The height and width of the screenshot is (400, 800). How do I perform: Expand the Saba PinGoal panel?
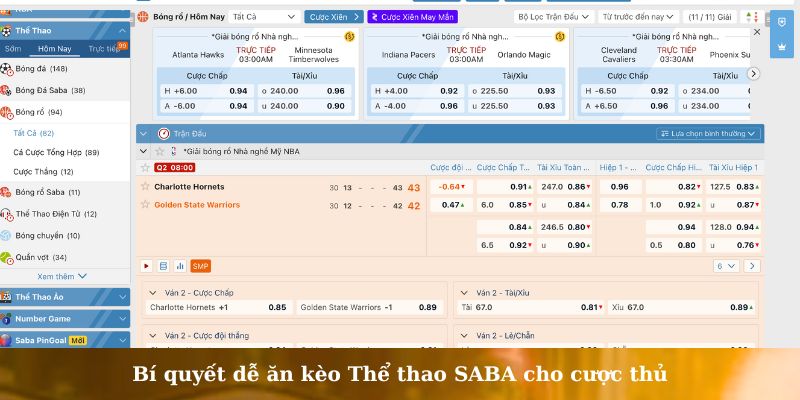coord(122,340)
